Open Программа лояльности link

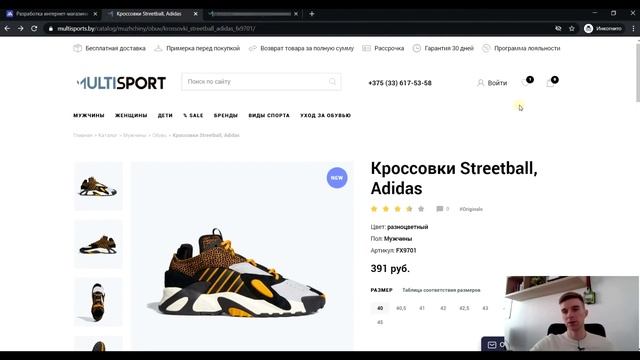(x=521, y=48)
